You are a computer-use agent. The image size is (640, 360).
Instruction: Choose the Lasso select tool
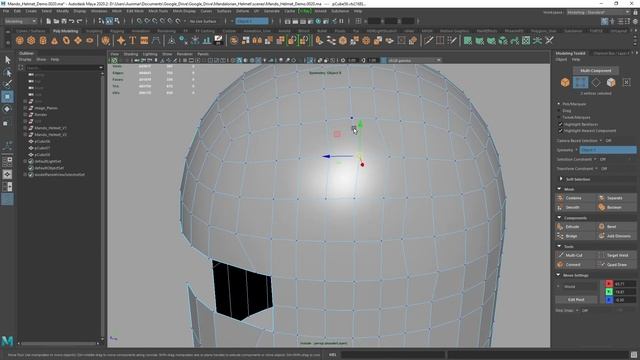click(x=7, y=73)
